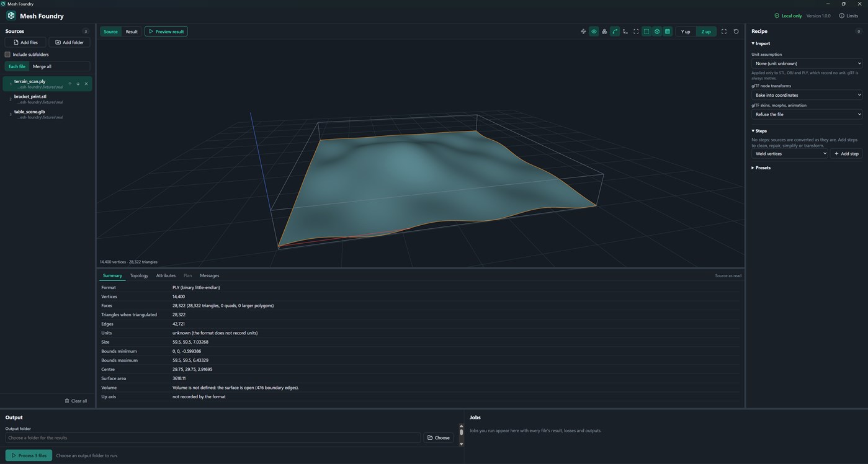Collapse the Import section
Viewport: 868px width, 464px height.
click(761, 43)
